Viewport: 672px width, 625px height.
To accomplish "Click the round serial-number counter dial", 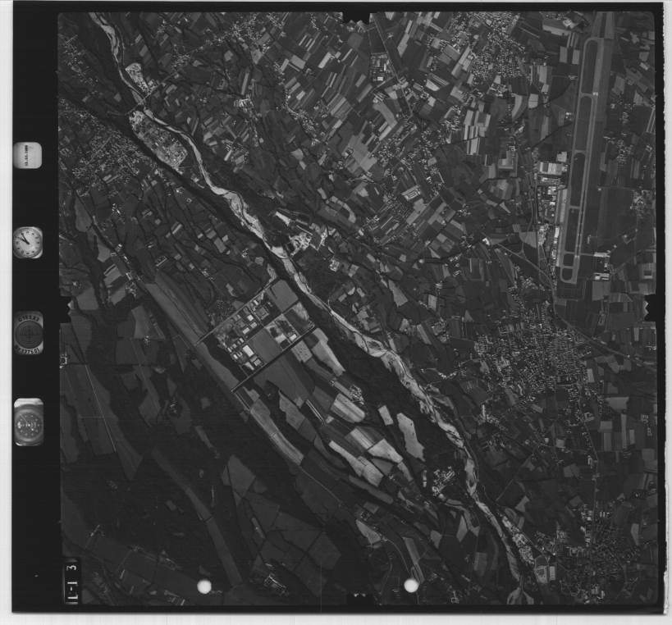I will 28,333.
